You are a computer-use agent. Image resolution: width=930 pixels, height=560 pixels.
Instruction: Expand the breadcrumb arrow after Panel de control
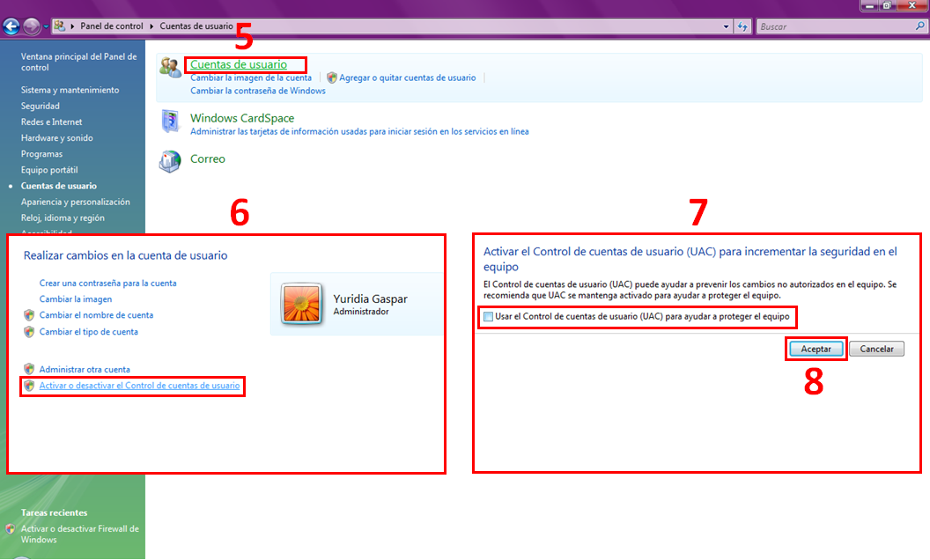[x=151, y=26]
